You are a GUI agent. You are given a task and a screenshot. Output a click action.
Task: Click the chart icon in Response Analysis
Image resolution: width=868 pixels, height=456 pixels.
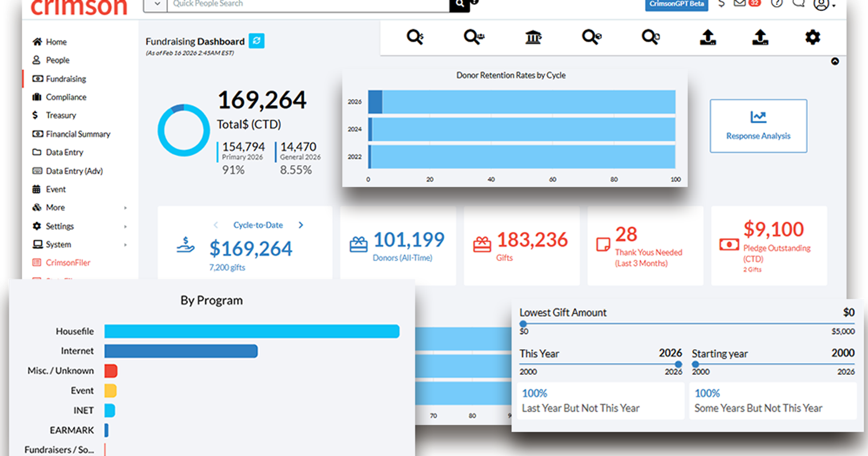point(758,117)
